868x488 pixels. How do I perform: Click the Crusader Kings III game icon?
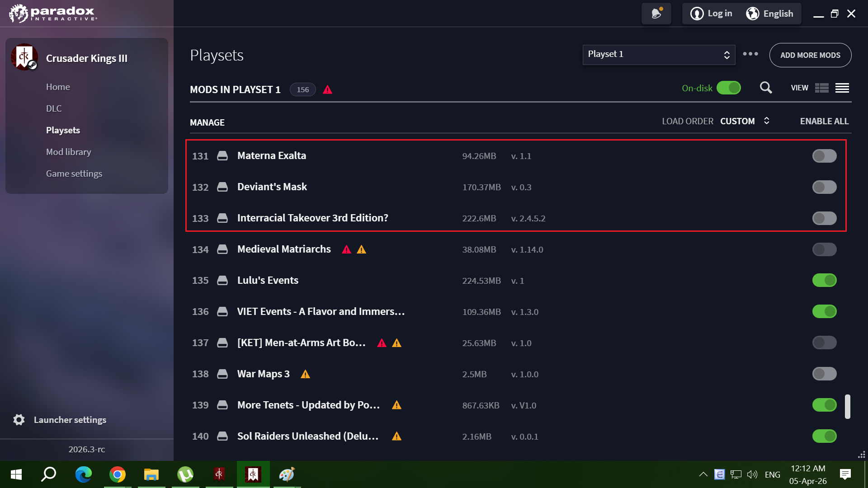[24, 57]
